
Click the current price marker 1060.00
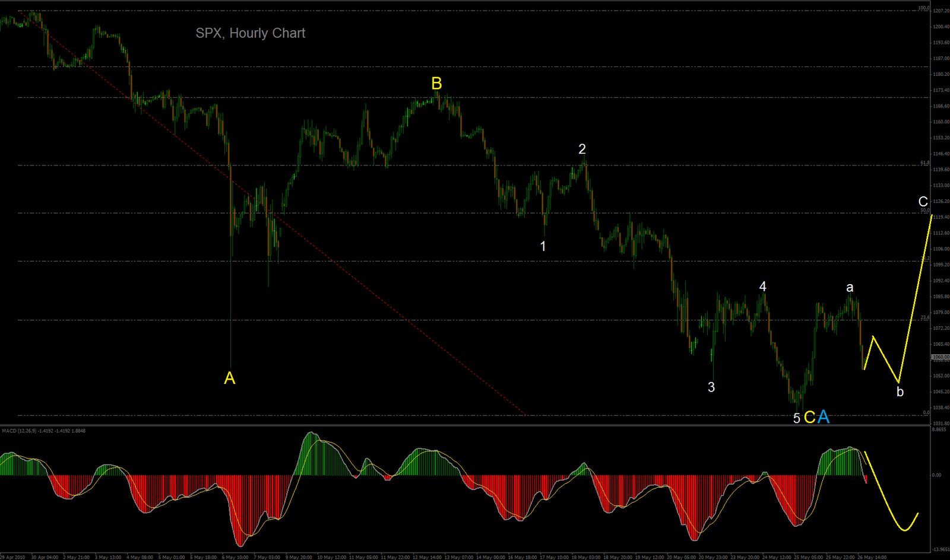940,357
